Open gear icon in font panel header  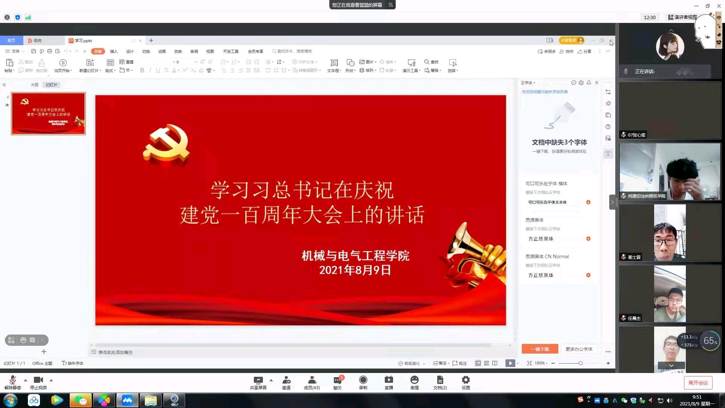[x=581, y=83]
